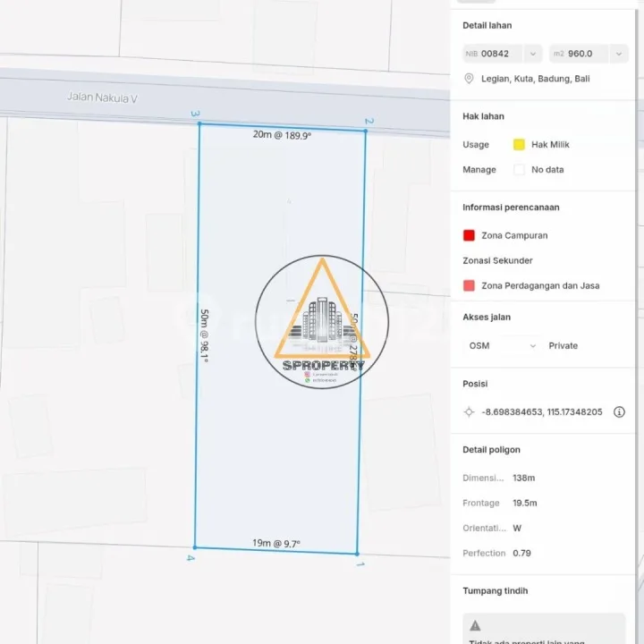Click polygon vertex 3 on the map
The width and height of the screenshot is (644, 644).
coord(199,123)
